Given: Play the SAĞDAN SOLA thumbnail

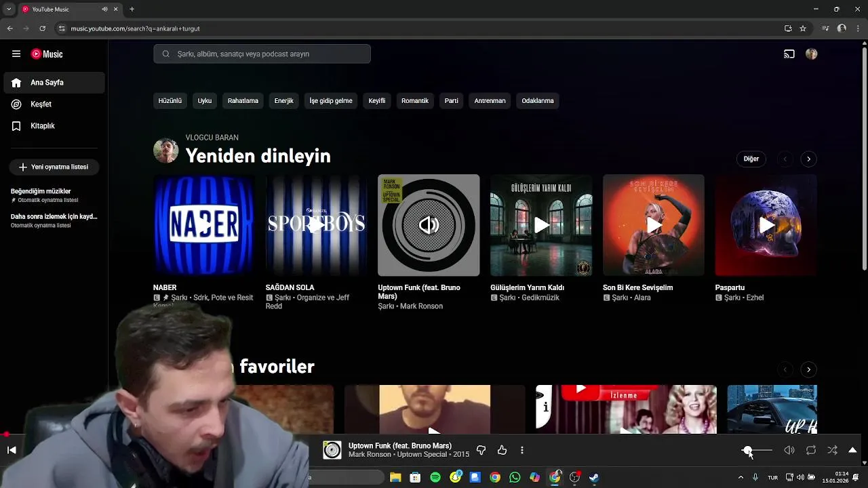Looking at the screenshot, I should coord(317,226).
